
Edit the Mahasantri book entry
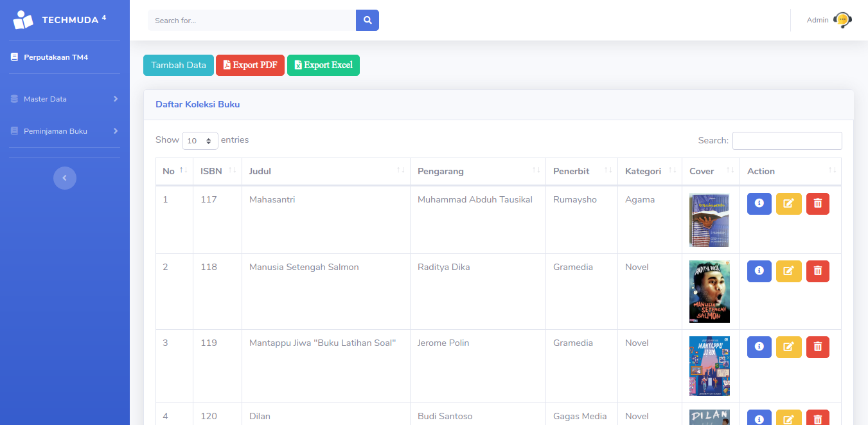789,204
